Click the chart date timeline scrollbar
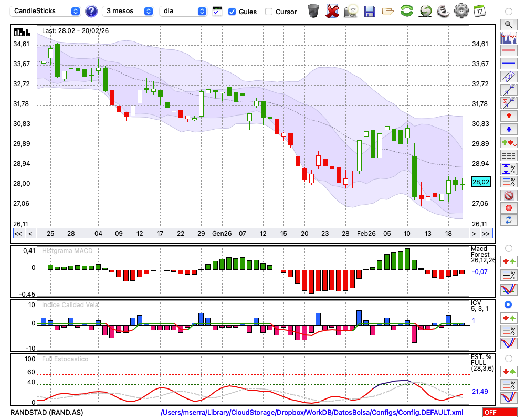 [252, 234]
